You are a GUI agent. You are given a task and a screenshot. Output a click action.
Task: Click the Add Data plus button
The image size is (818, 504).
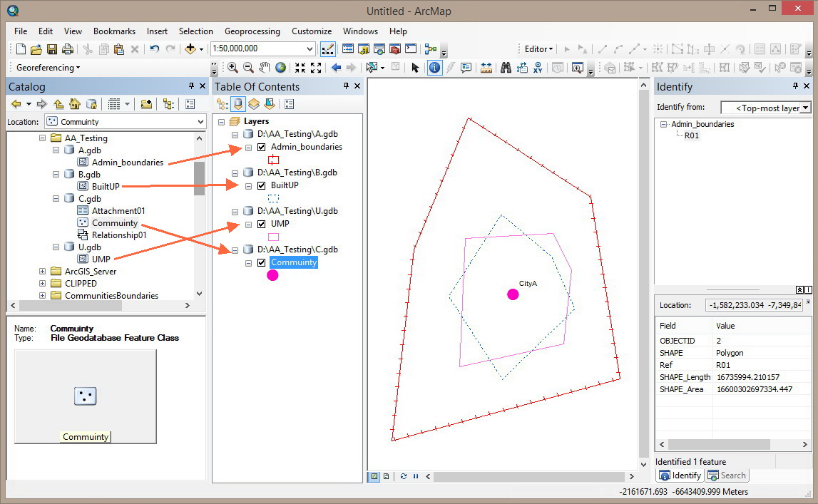click(x=190, y=49)
